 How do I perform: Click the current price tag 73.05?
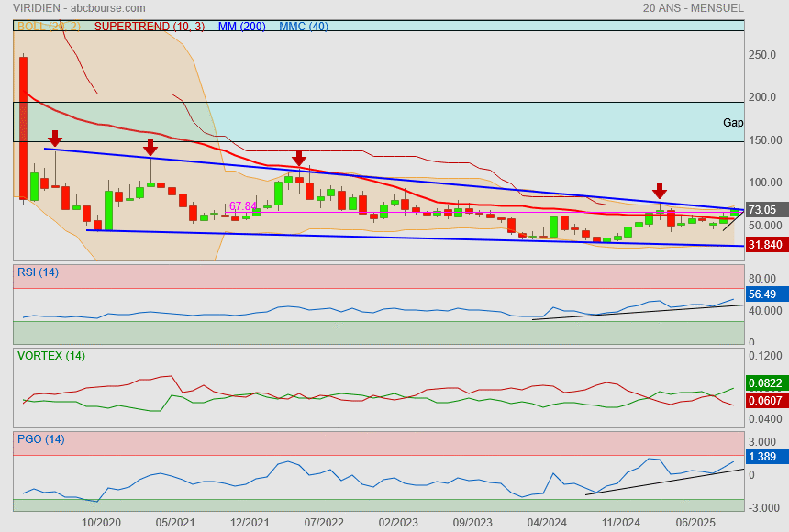point(762,210)
